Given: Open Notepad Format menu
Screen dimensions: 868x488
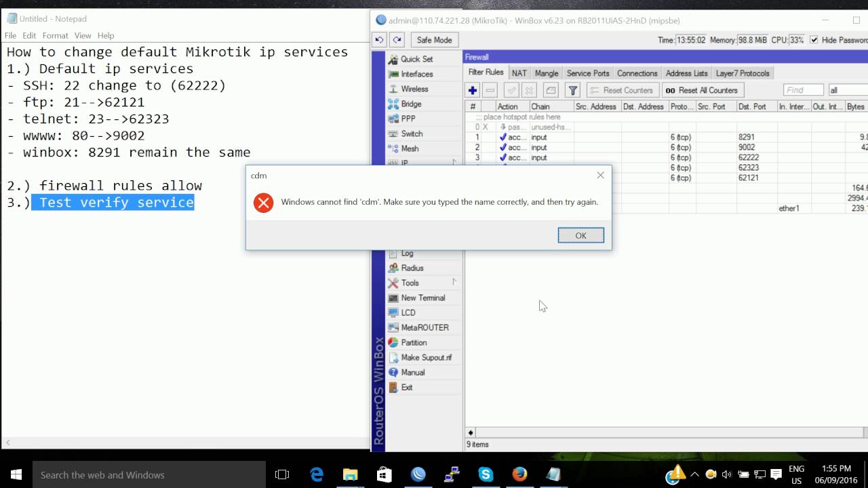Looking at the screenshot, I should tap(55, 35).
